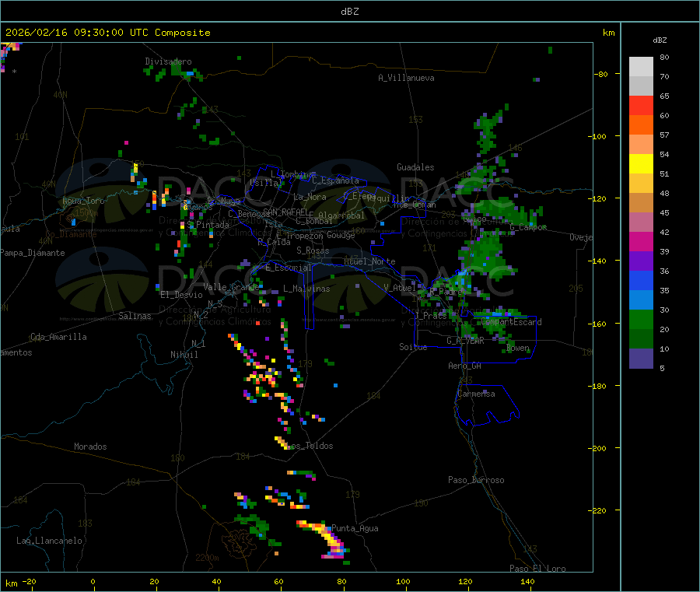700x592 pixels.
Task: Click the dBZ title at top
Action: tap(349, 11)
